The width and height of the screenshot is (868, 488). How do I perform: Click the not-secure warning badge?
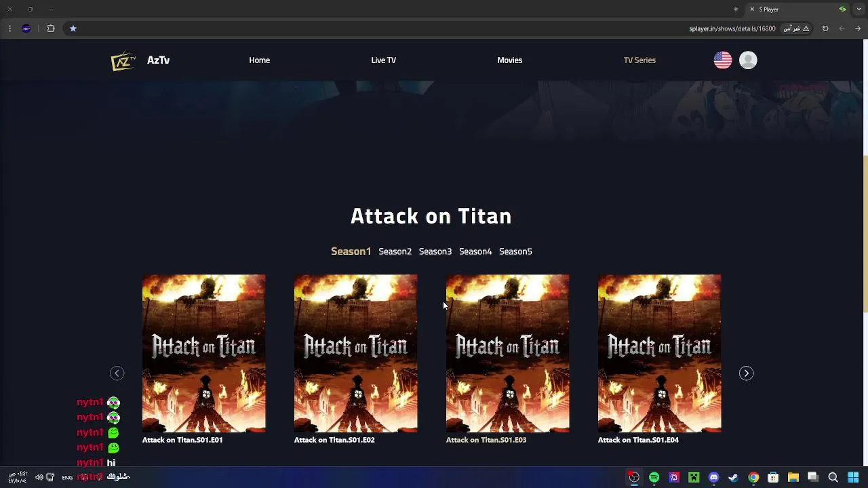point(796,28)
